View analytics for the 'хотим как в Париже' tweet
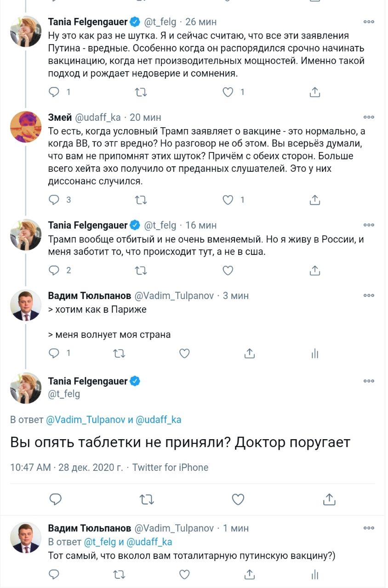Viewport: 388px width, 588px height. click(x=315, y=353)
